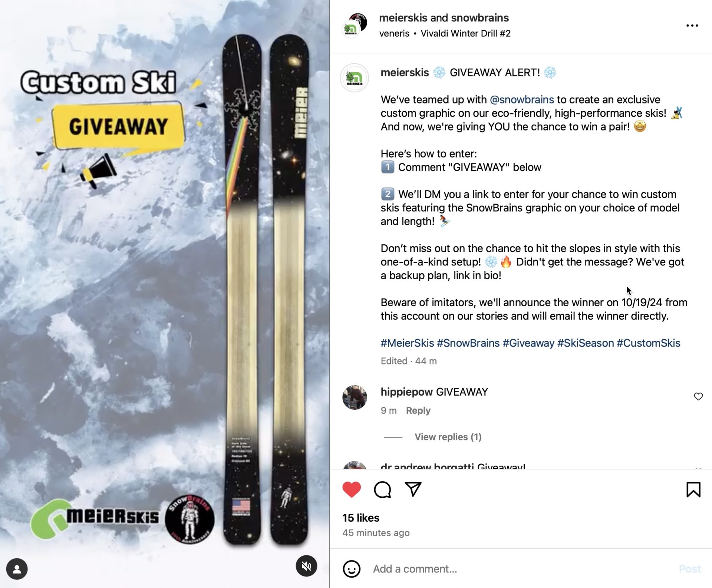
Task: Unlike the post with the red heart
Action: [352, 489]
